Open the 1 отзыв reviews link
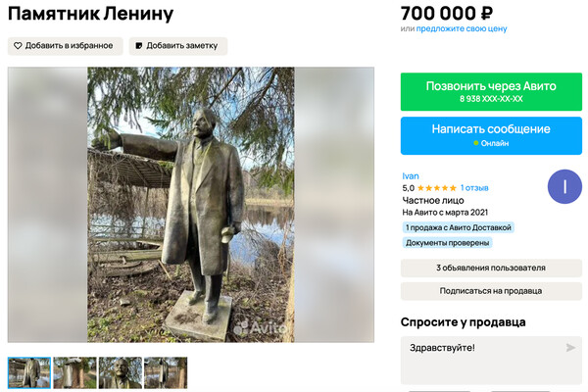 tap(474, 188)
